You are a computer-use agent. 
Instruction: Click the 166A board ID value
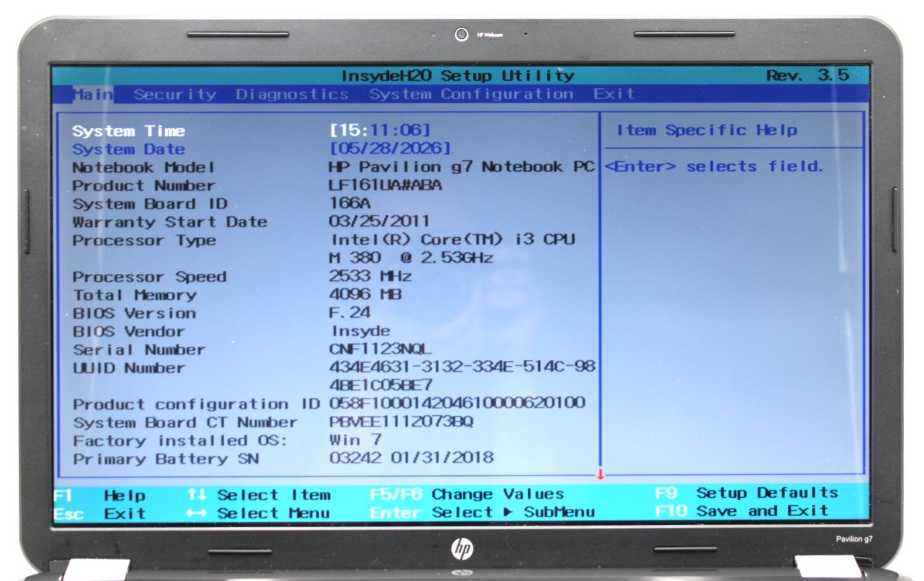pyautogui.click(x=350, y=203)
